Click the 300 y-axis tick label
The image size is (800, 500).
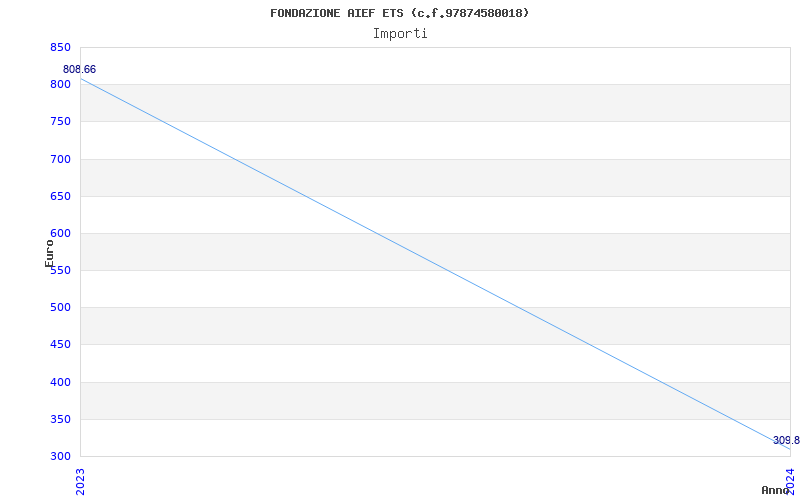(x=60, y=456)
